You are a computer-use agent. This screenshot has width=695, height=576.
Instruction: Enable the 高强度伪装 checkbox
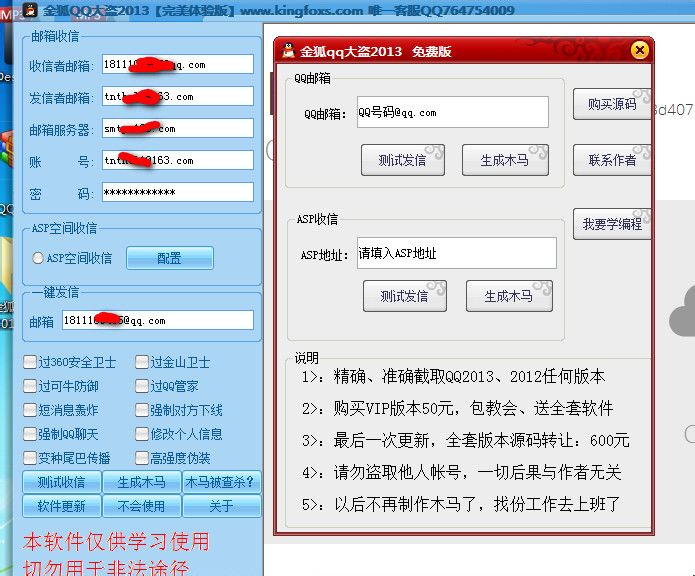(x=142, y=458)
